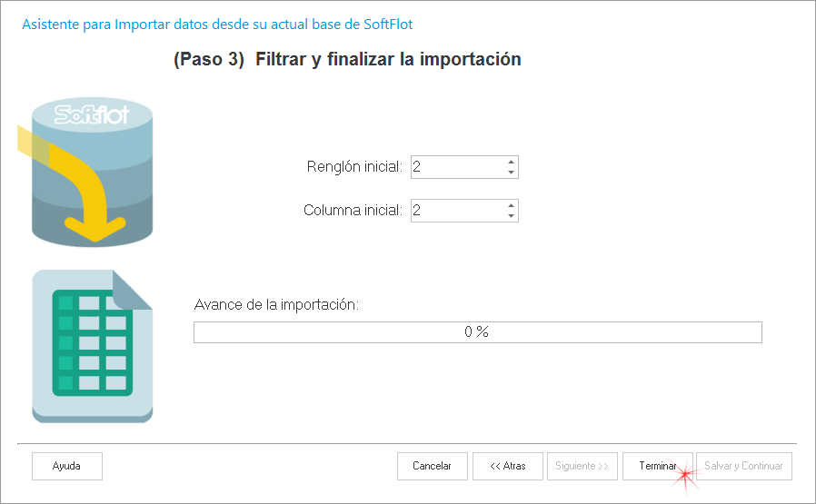Image resolution: width=816 pixels, height=504 pixels.
Task: Go back with the << Atras button
Action: point(507,466)
